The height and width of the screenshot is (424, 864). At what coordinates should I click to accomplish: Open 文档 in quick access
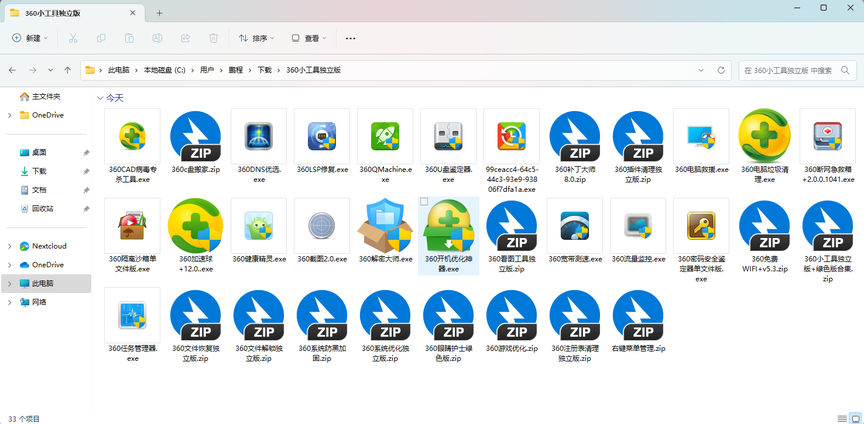[39, 190]
